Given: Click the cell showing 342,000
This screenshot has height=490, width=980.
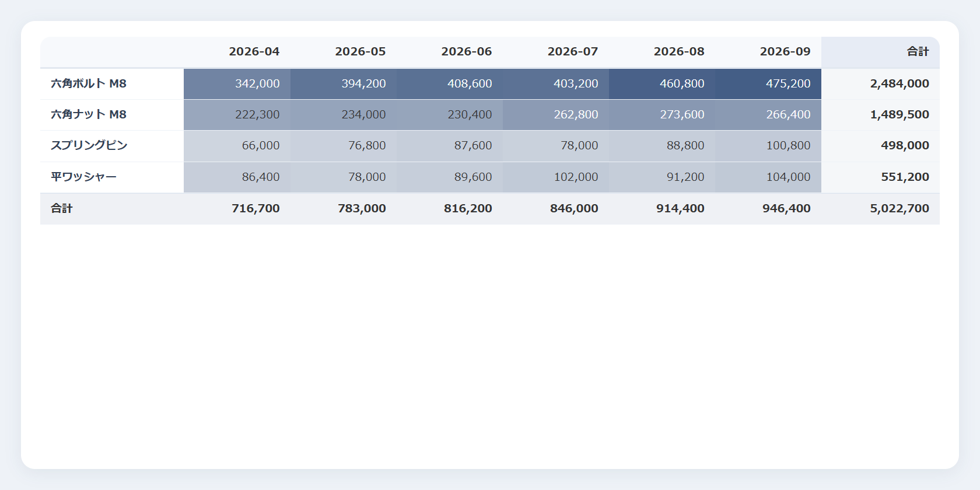Looking at the screenshot, I should [x=237, y=84].
